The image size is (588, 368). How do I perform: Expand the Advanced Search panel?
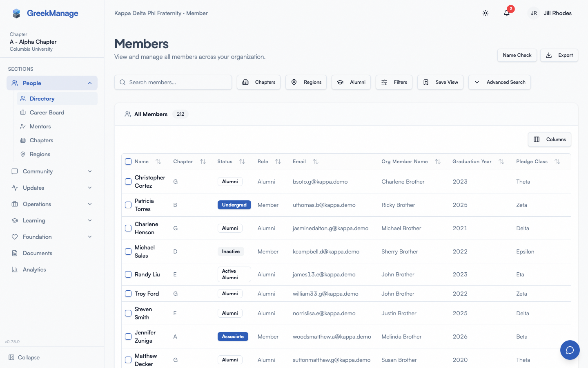click(x=499, y=82)
